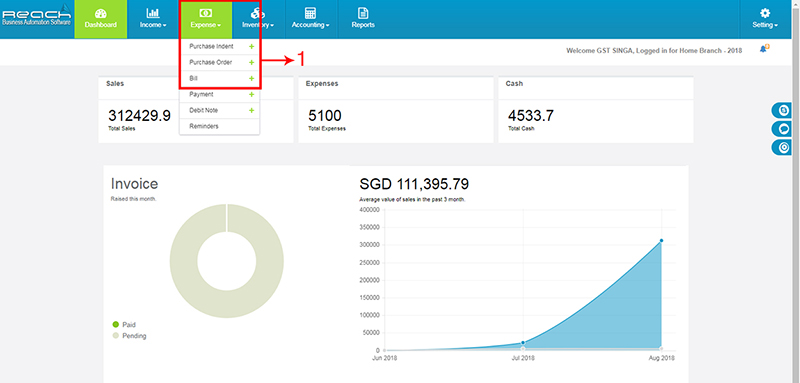The width and height of the screenshot is (800, 383).
Task: Create new Bill with plus icon
Action: [251, 79]
